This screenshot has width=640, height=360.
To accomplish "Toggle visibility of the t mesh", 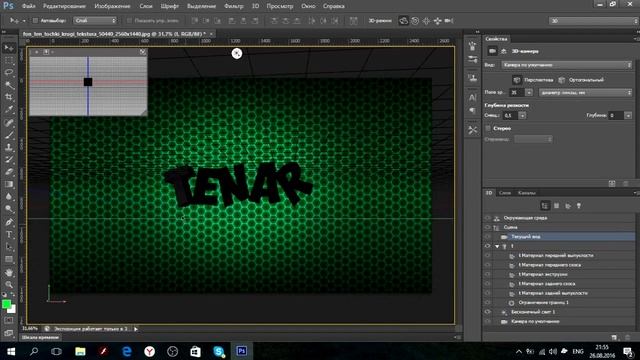I will (487, 246).
